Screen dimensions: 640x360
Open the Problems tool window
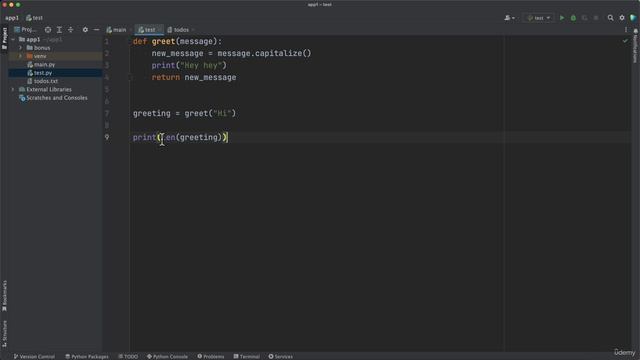pyautogui.click(x=211, y=356)
